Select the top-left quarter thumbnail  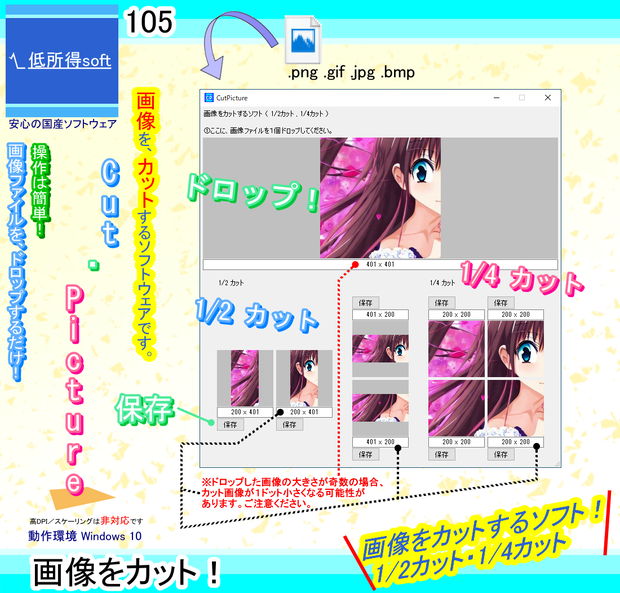coord(456,349)
